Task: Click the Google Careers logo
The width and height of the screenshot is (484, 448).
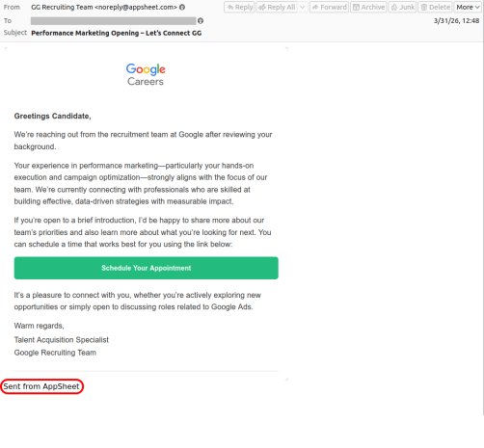Action: coord(146,74)
